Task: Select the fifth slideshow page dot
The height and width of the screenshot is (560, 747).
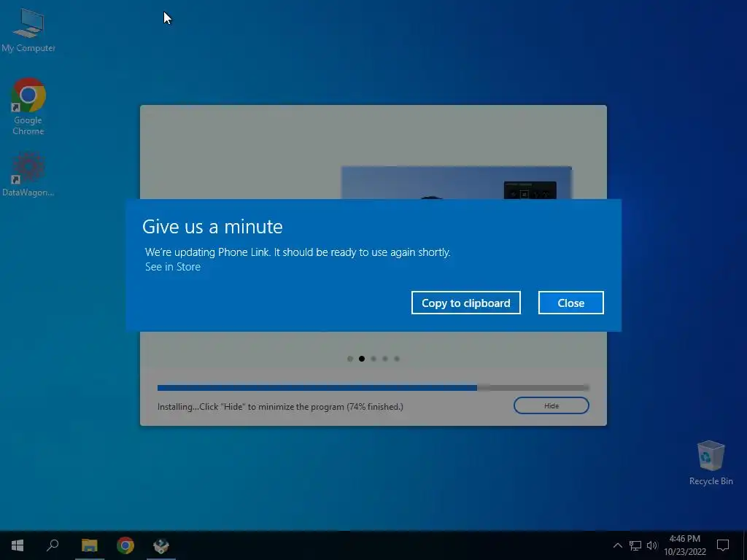Action: point(397,359)
